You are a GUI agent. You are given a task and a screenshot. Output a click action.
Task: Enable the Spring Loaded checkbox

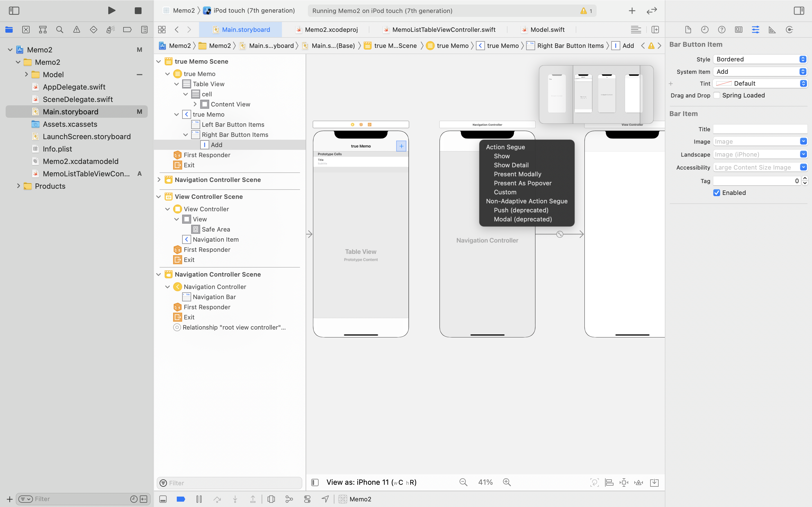point(717,95)
